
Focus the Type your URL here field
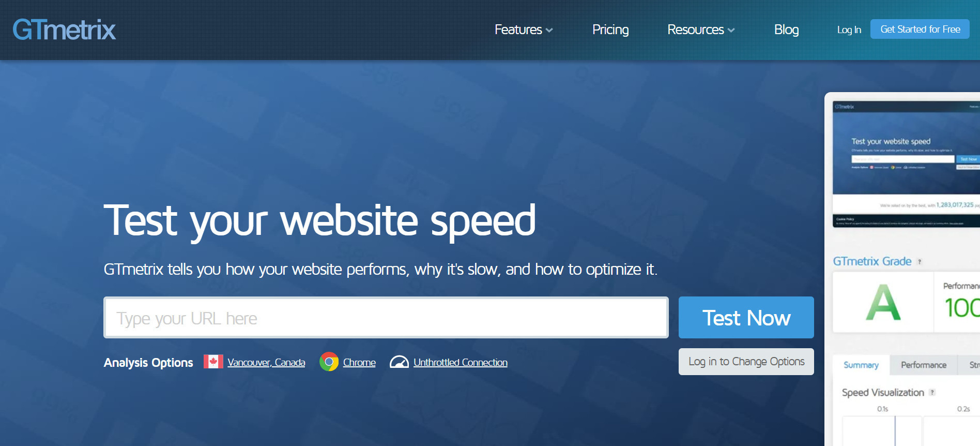pos(386,318)
